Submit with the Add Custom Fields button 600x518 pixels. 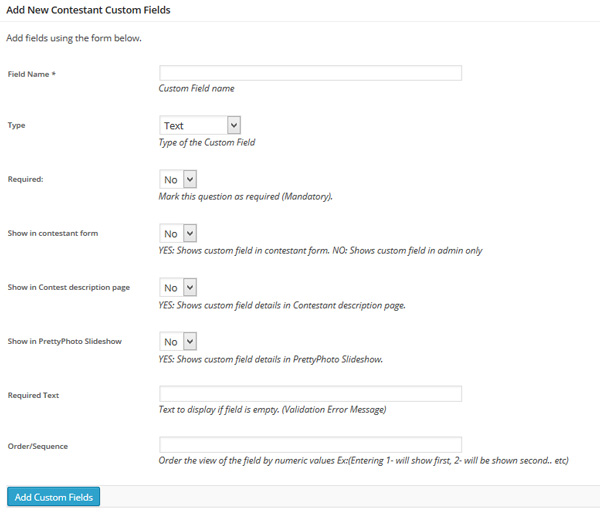pyautogui.click(x=54, y=497)
